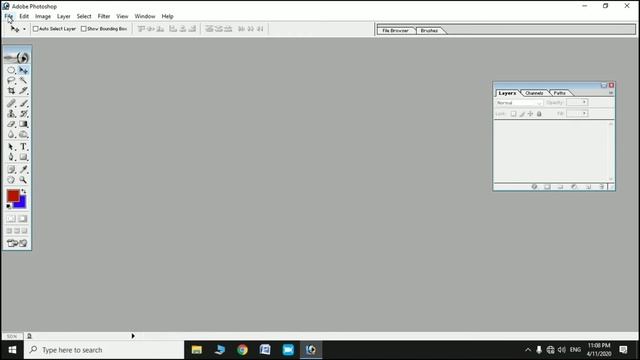Select the Eraser tool
Viewport: 640px width, 360px height.
(11, 124)
